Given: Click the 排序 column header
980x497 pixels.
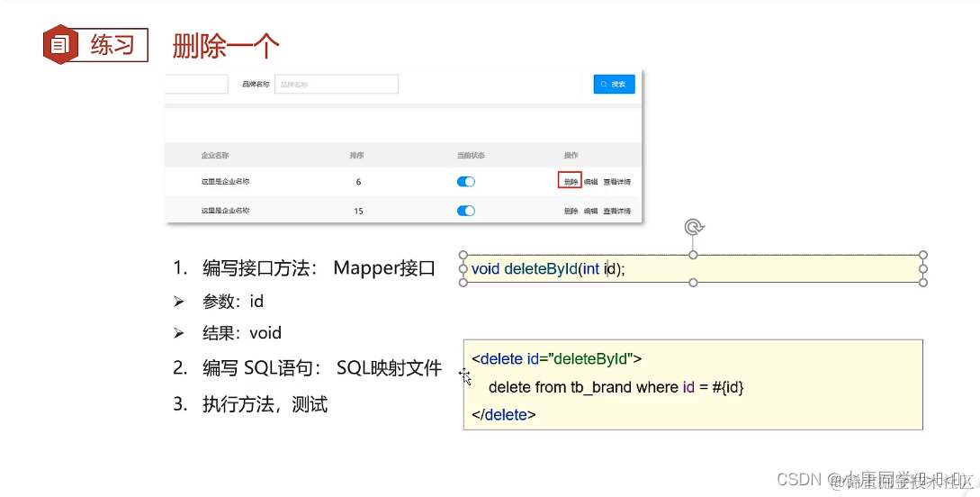Looking at the screenshot, I should click(357, 155).
